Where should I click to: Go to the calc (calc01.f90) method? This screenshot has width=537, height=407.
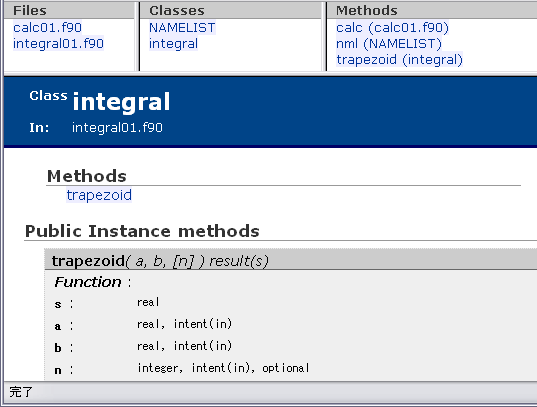(392, 27)
